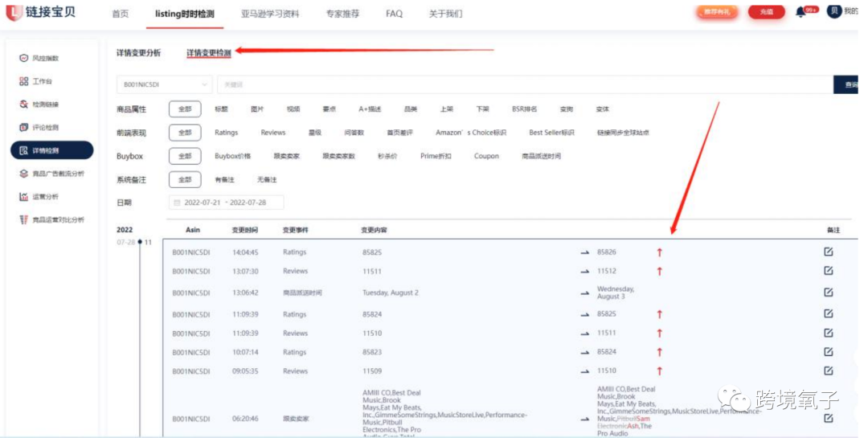868x438 pixels.
Task: Select 全部 in the 前端表现 row
Action: [185, 133]
